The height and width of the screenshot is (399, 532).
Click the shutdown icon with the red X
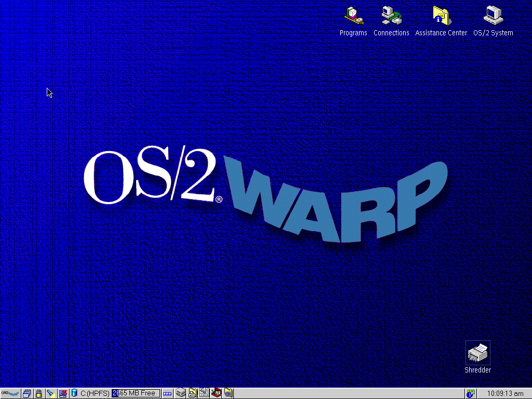click(63, 393)
